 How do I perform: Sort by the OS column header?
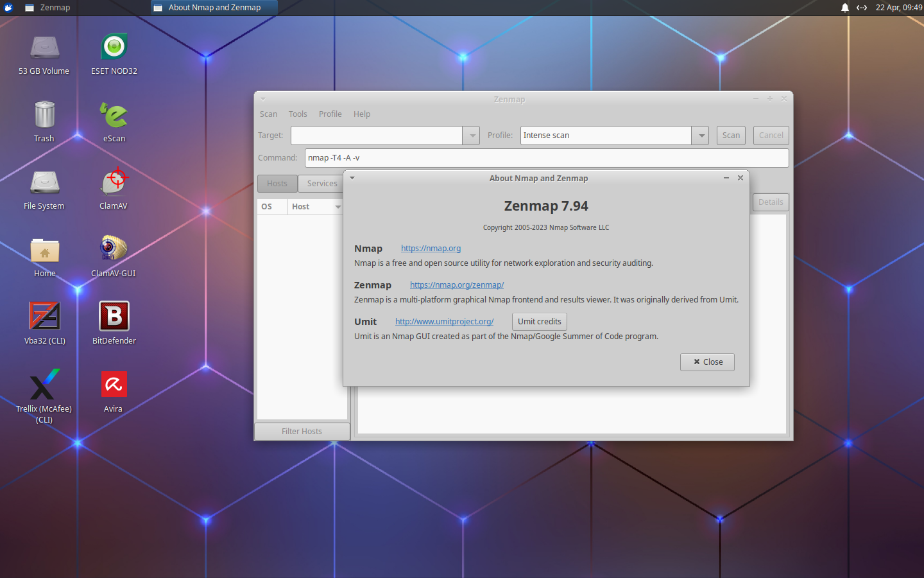click(272, 207)
